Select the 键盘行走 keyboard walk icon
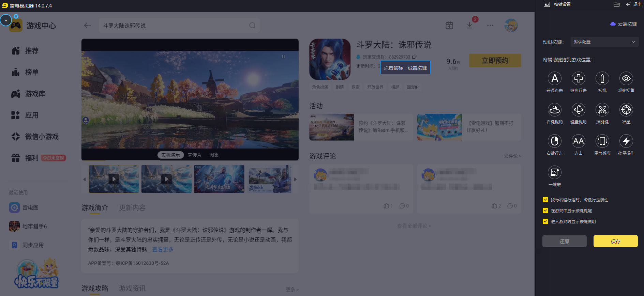 click(579, 79)
